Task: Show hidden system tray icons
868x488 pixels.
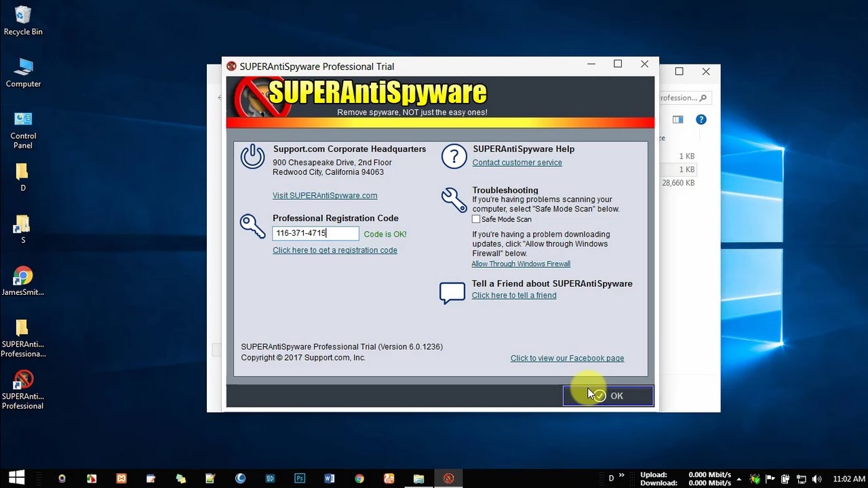Action: pyautogui.click(x=741, y=479)
